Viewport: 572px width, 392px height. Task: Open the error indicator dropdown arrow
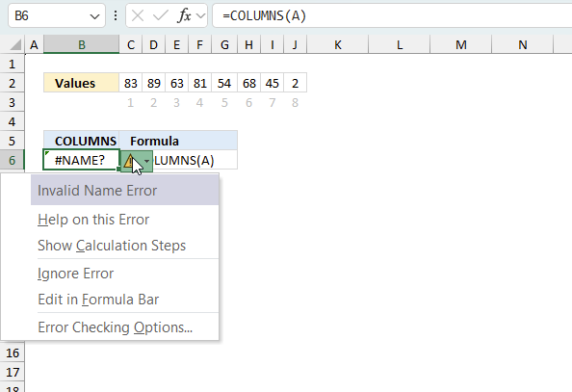146,161
